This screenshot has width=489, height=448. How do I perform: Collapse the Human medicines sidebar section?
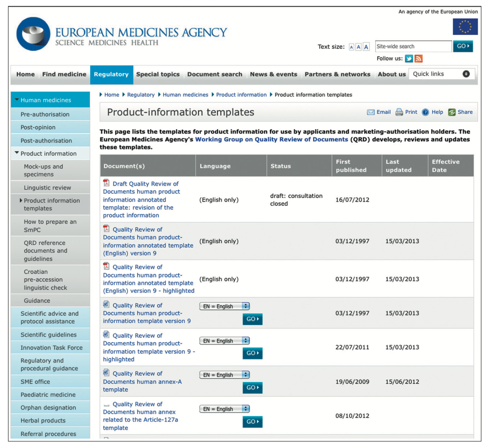pyautogui.click(x=17, y=100)
